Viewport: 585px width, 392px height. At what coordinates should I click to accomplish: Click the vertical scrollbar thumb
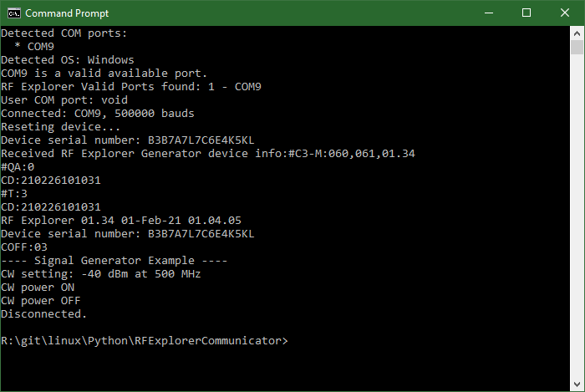[577, 47]
